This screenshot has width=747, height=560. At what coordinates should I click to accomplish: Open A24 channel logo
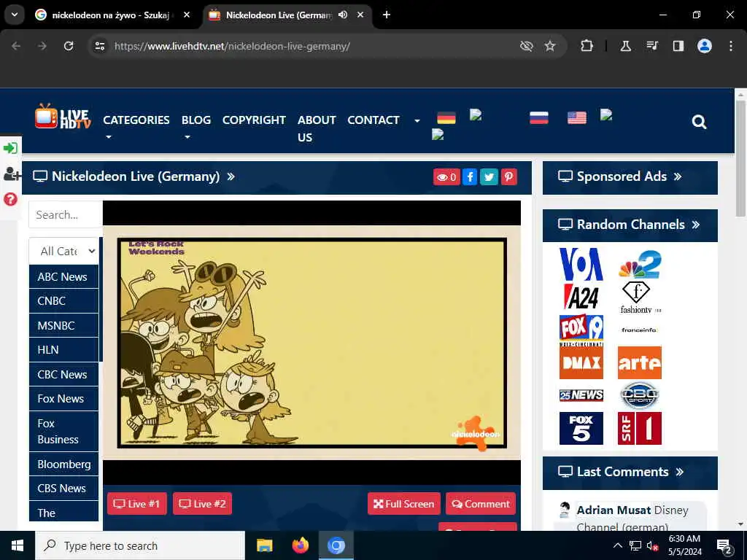[581, 297]
